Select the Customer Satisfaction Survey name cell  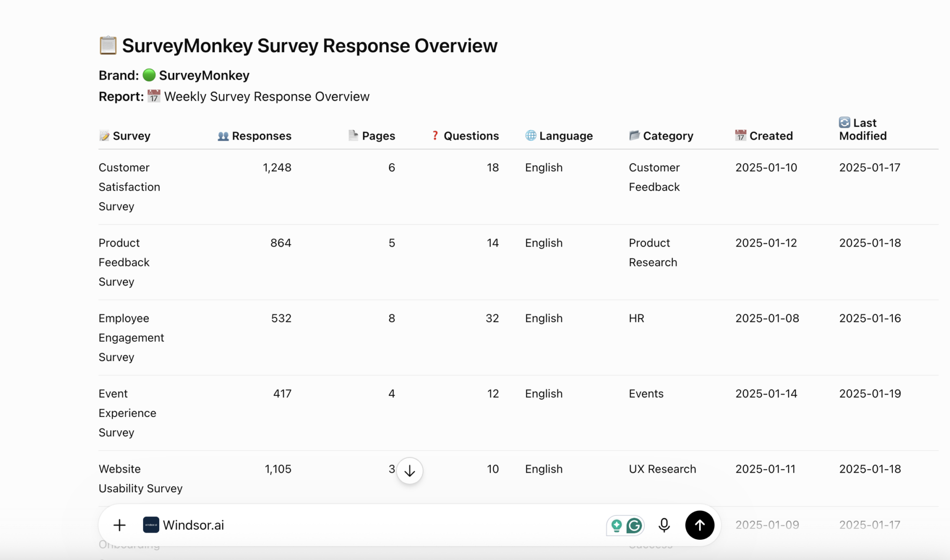(130, 187)
